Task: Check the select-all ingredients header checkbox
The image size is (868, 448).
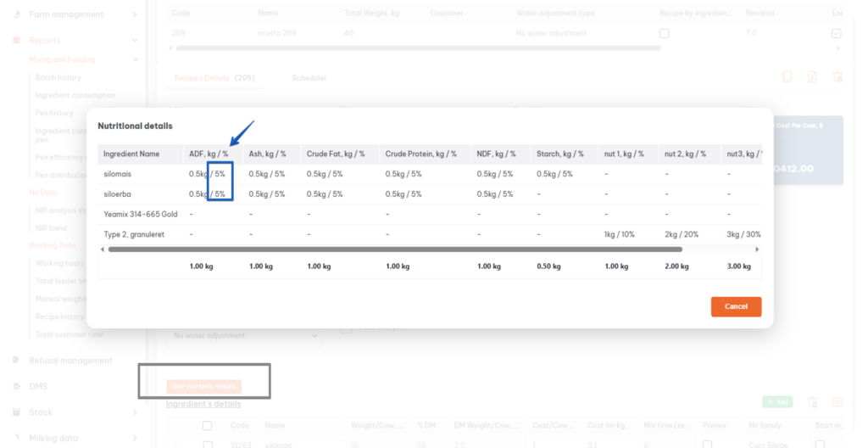Action: point(207,426)
